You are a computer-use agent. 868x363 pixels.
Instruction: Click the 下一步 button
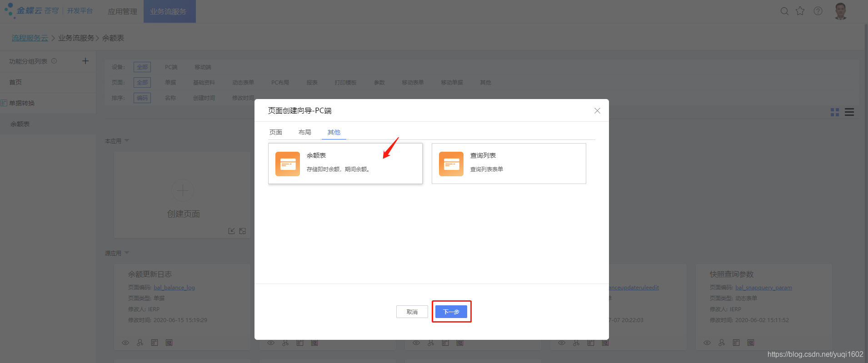pos(451,312)
